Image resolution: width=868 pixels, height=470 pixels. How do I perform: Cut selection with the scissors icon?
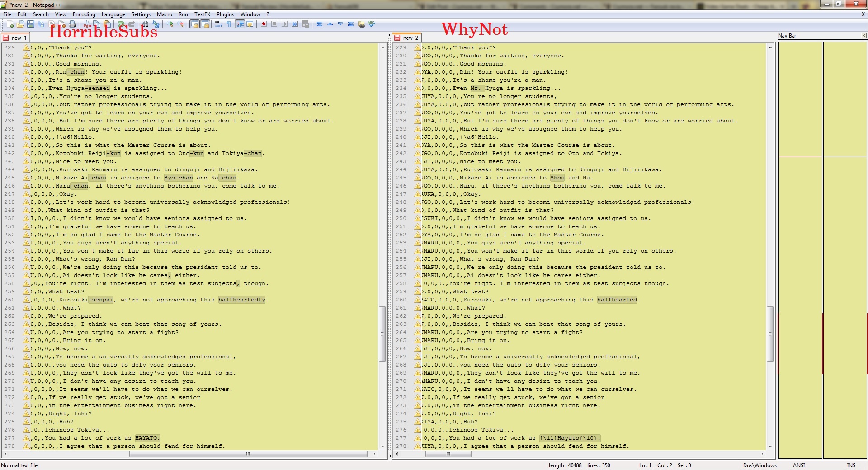pyautogui.click(x=86, y=24)
